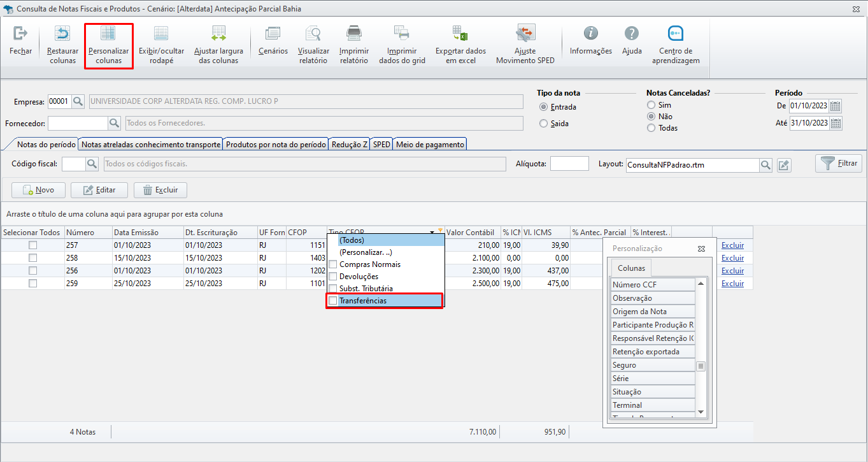The width and height of the screenshot is (868, 462).
Task: Select Origem da Nota column item
Action: coord(653,312)
